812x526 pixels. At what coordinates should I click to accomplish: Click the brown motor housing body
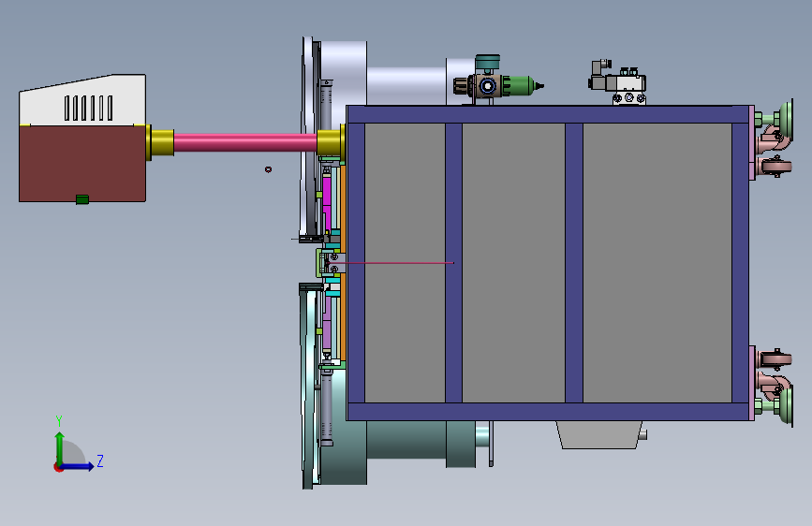[x=82, y=163]
